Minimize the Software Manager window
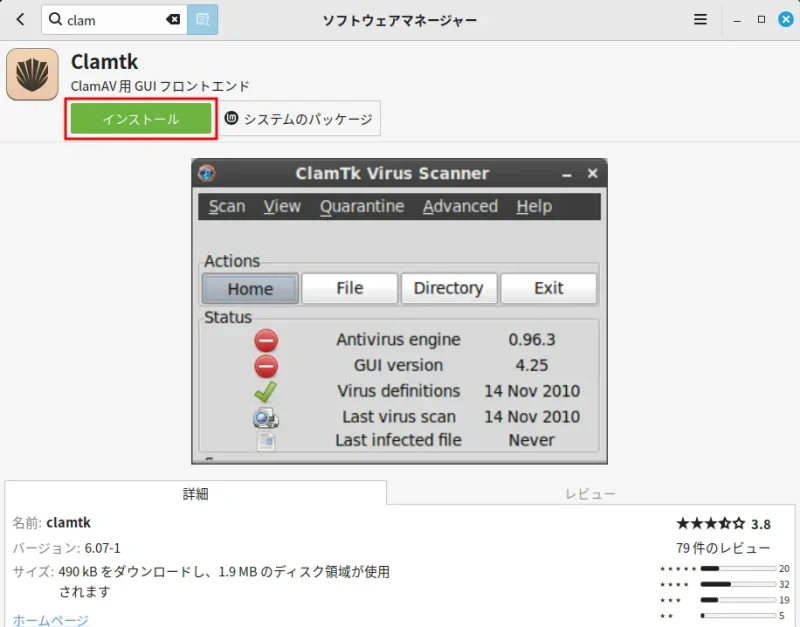The height and width of the screenshot is (627, 800). point(737,20)
